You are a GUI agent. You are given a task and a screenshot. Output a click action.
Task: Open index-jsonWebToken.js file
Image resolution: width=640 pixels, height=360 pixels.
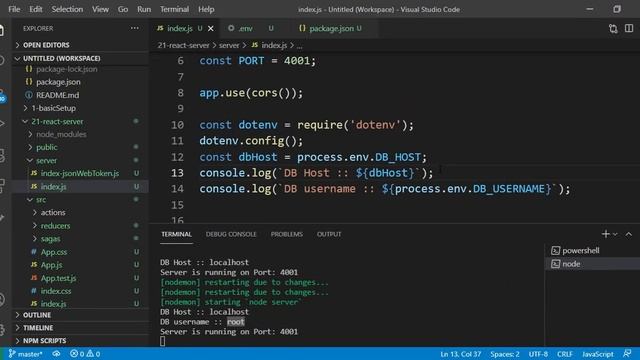tap(80, 173)
